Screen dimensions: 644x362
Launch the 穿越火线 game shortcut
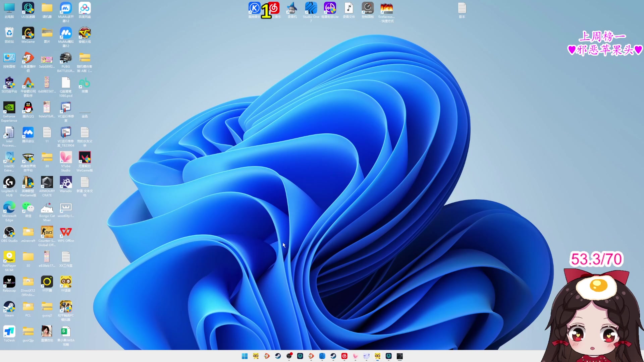(85, 35)
